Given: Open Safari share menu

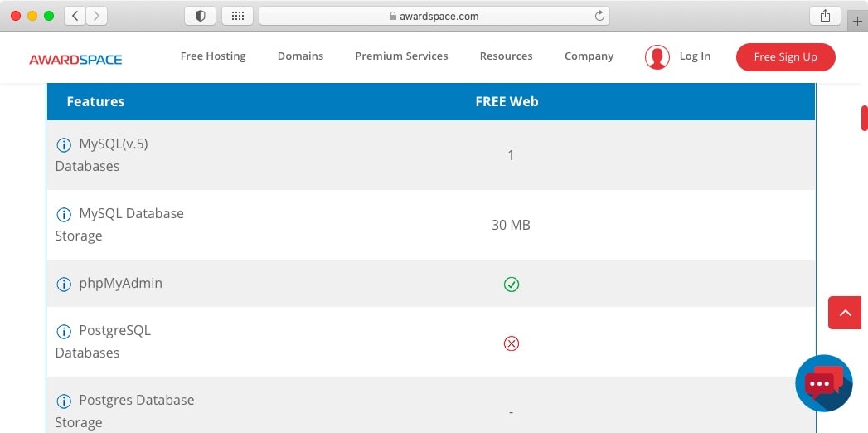Looking at the screenshot, I should (825, 16).
